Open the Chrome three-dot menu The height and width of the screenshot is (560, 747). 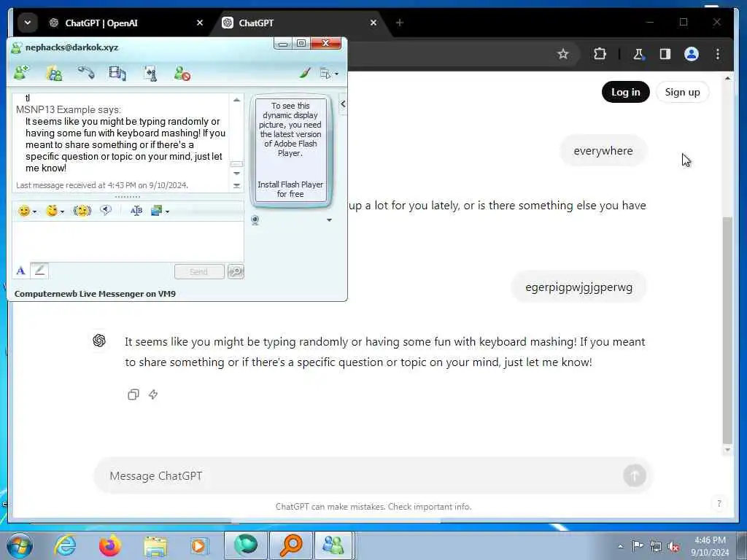(x=718, y=54)
